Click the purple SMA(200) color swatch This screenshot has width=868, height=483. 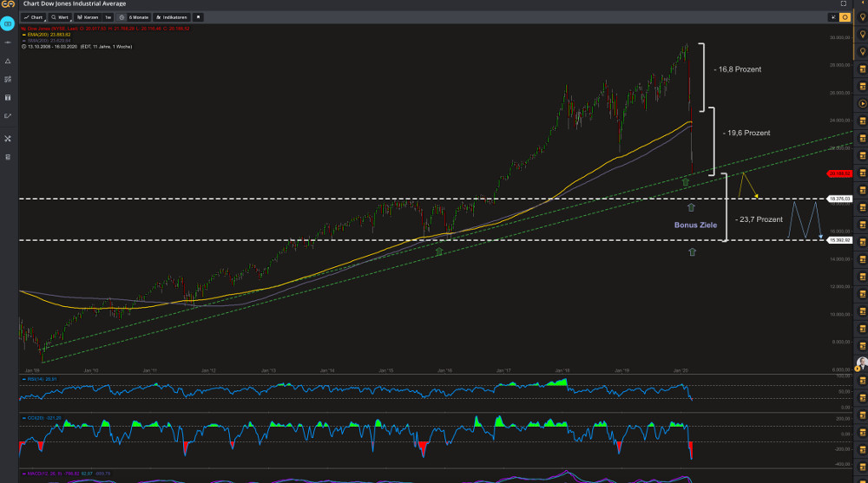click(23, 41)
